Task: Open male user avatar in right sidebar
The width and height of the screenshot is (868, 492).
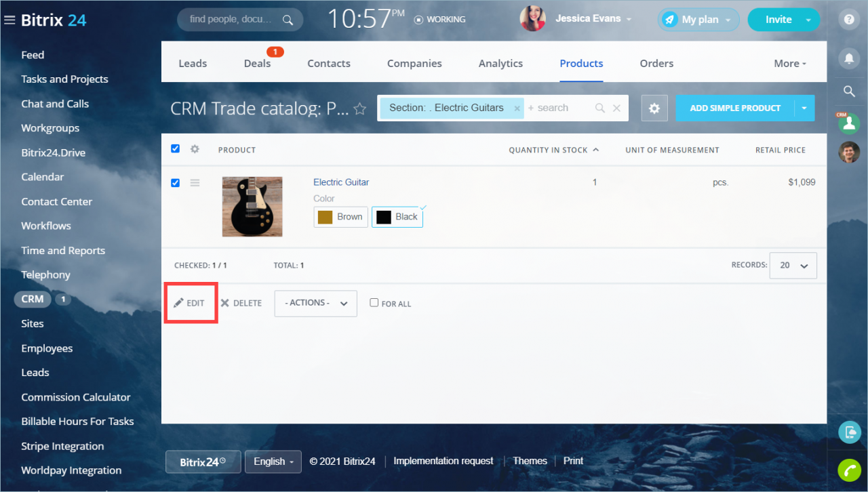Action: click(849, 152)
